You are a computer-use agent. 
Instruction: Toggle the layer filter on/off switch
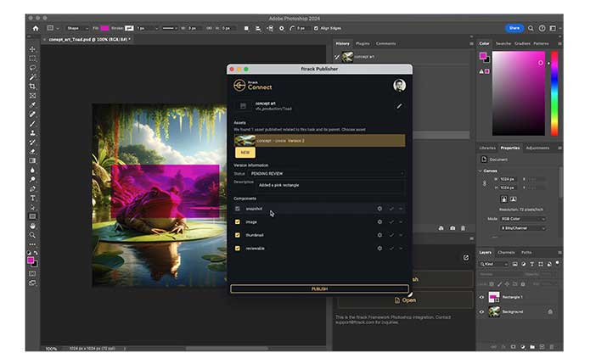coord(558,263)
